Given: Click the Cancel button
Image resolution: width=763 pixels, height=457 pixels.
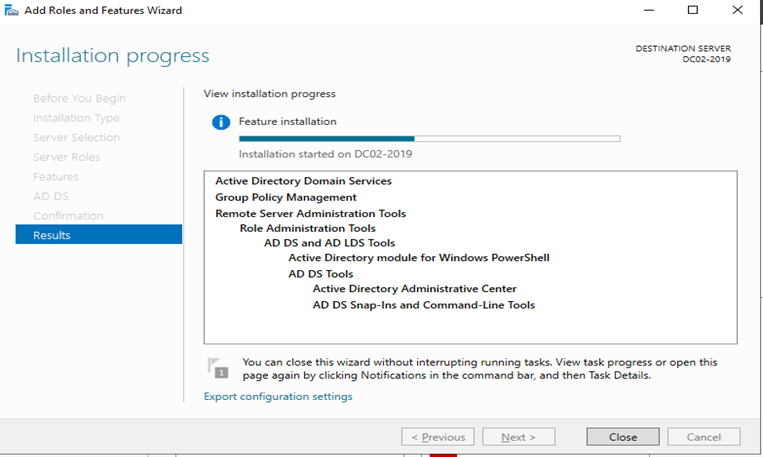Looking at the screenshot, I should (x=703, y=437).
